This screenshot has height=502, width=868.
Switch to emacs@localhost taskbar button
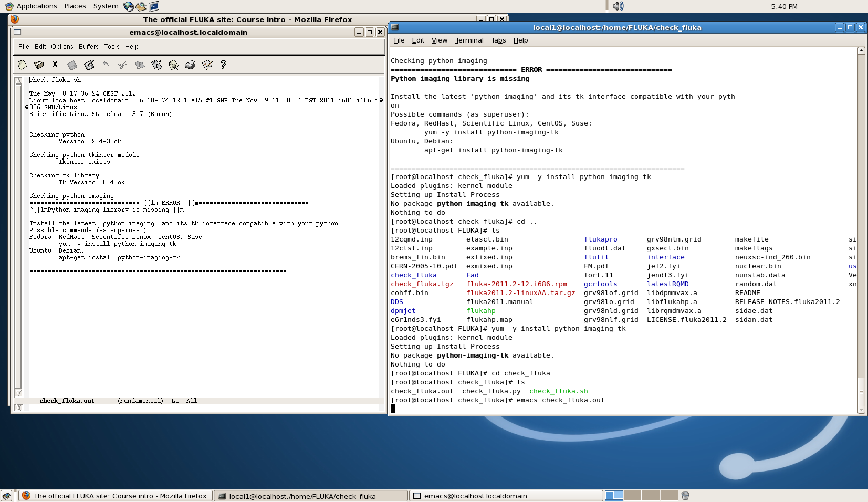pyautogui.click(x=506, y=496)
